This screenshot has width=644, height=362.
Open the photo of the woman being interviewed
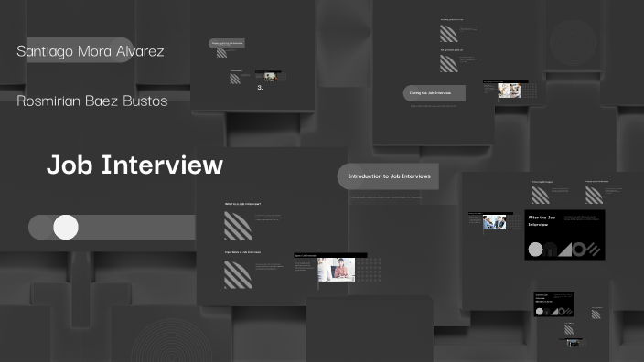pos(337,270)
